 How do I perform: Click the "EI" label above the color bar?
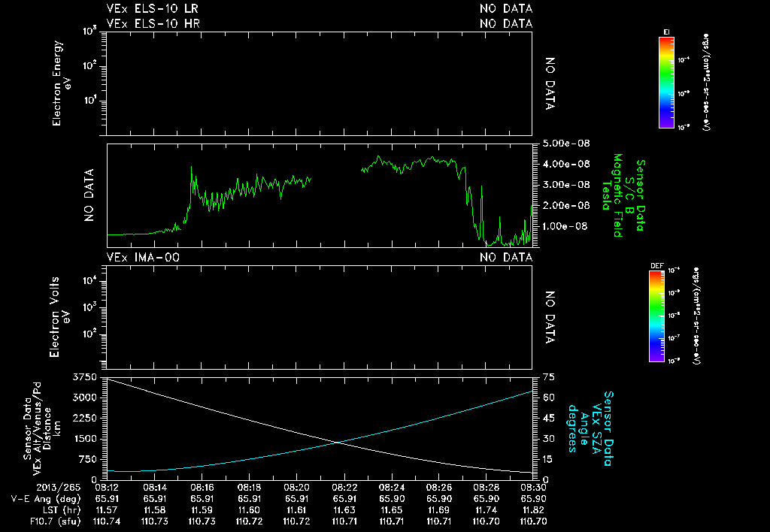coord(666,32)
